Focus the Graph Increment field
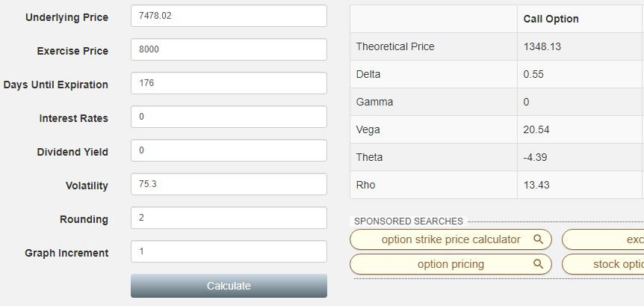 [x=229, y=251]
